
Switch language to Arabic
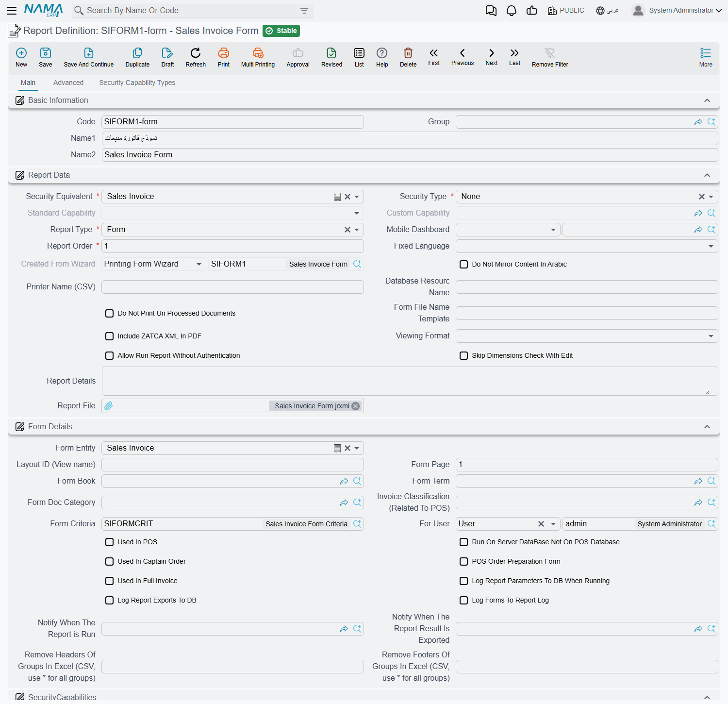click(608, 10)
